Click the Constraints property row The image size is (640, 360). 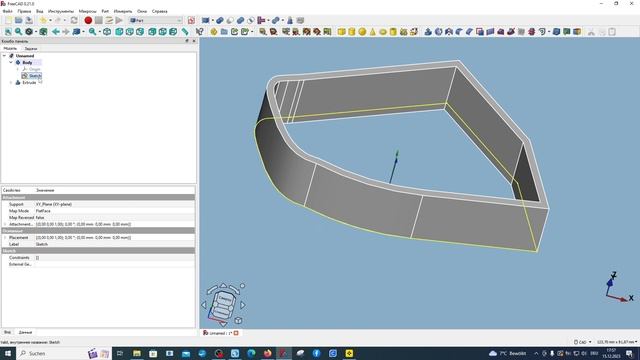coord(98,258)
